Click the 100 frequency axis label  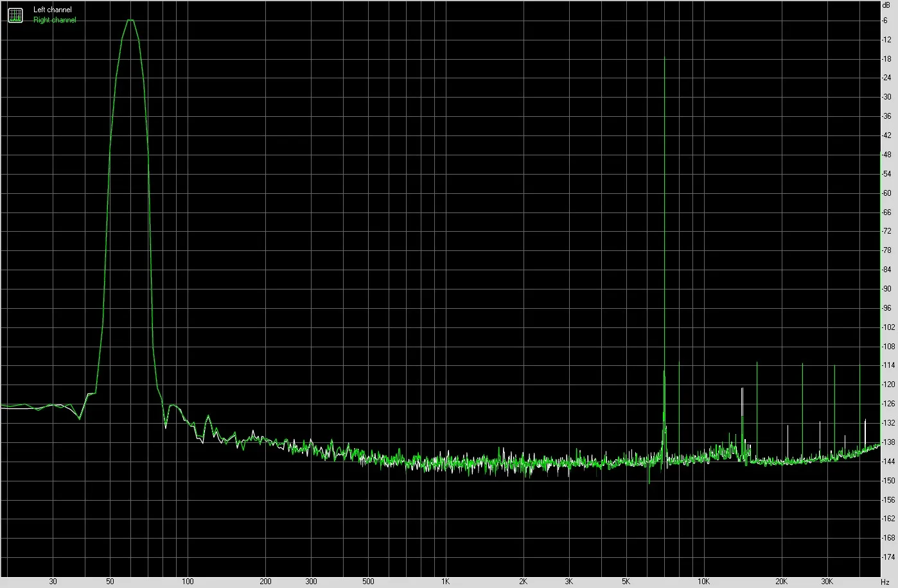pos(188,582)
